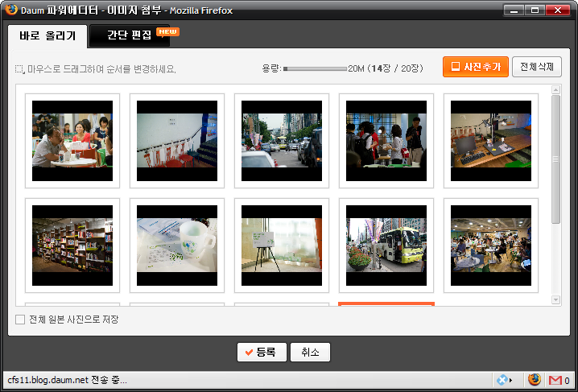Click the 전체삭제 button

(x=537, y=67)
